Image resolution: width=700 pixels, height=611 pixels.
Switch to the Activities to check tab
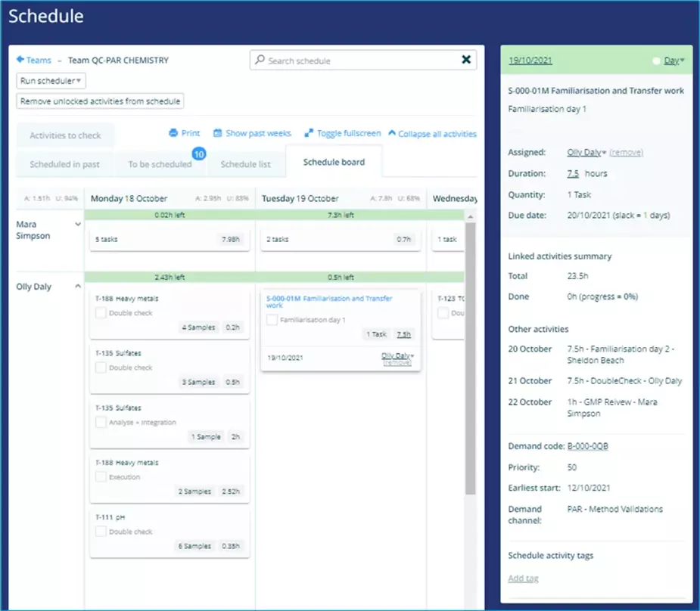point(65,135)
